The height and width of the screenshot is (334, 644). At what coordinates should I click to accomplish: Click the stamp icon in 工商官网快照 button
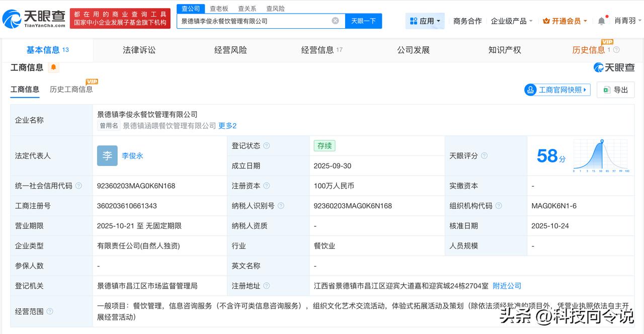[x=531, y=90]
